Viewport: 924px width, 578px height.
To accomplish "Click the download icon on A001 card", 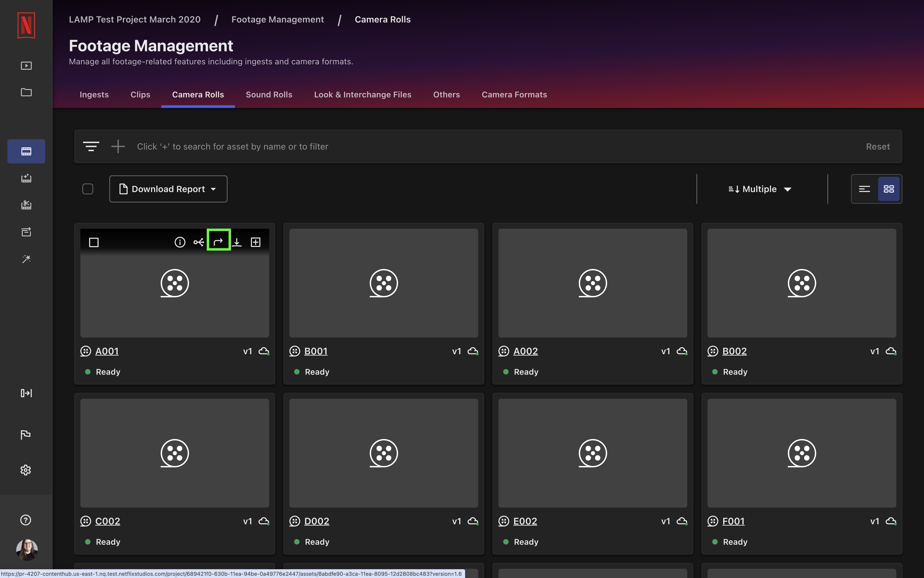I will (237, 242).
